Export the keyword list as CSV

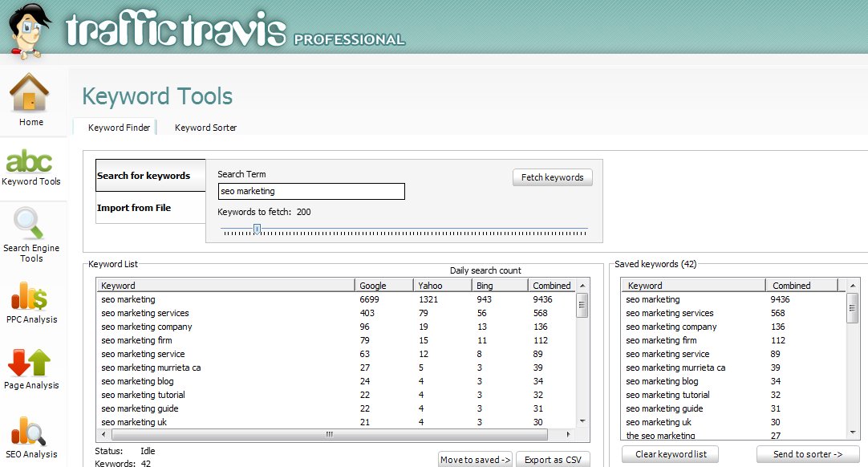[x=553, y=460]
